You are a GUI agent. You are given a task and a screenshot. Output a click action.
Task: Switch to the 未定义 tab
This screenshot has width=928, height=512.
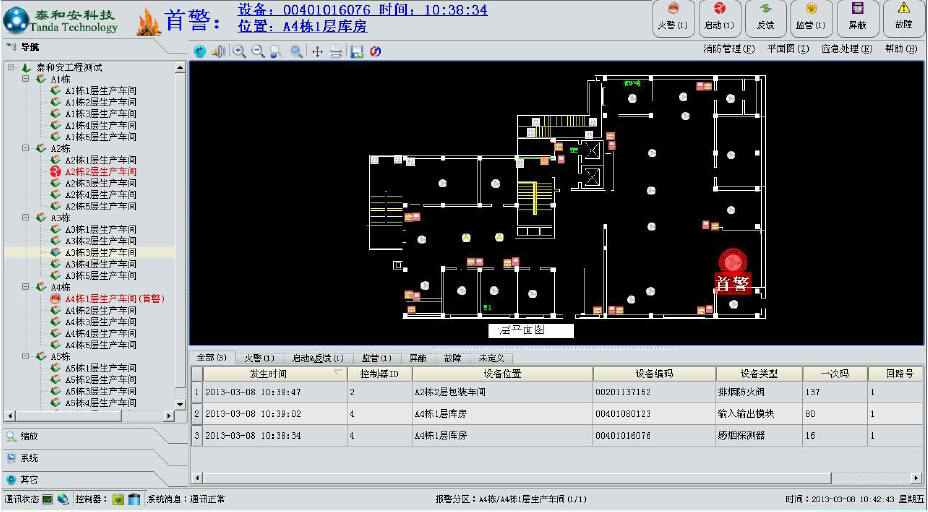pyautogui.click(x=490, y=358)
